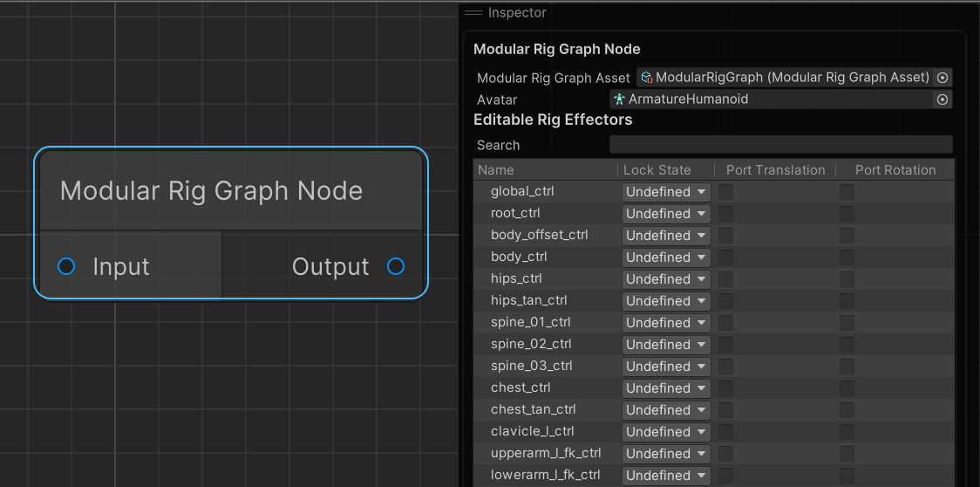980x487 pixels.
Task: Enable Port Rotation for chest_ctrl
Action: click(x=847, y=388)
